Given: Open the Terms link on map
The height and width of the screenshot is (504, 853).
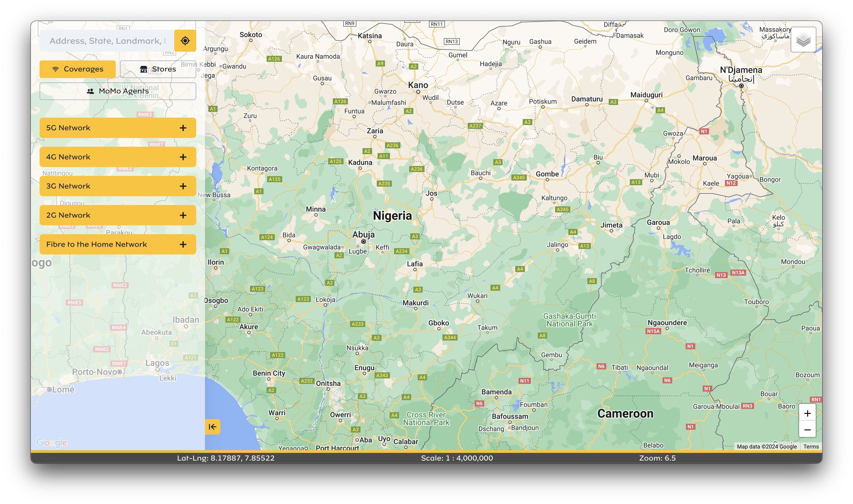Looking at the screenshot, I should [x=811, y=447].
